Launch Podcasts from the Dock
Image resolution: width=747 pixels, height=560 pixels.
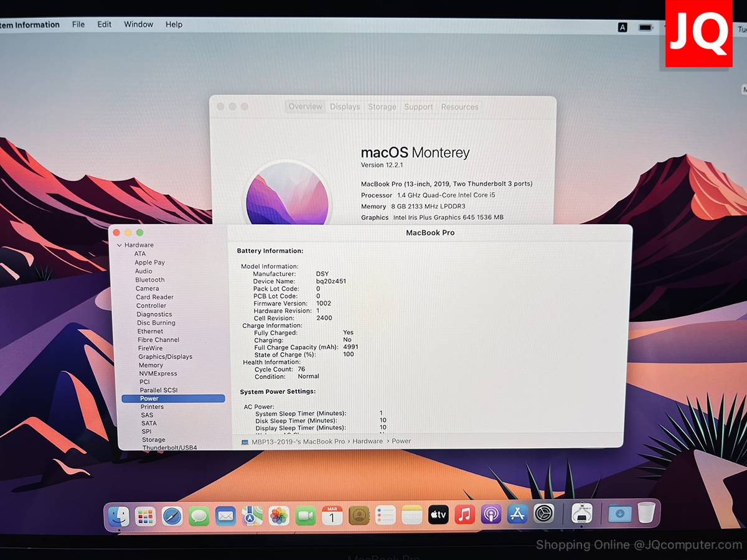point(491,515)
